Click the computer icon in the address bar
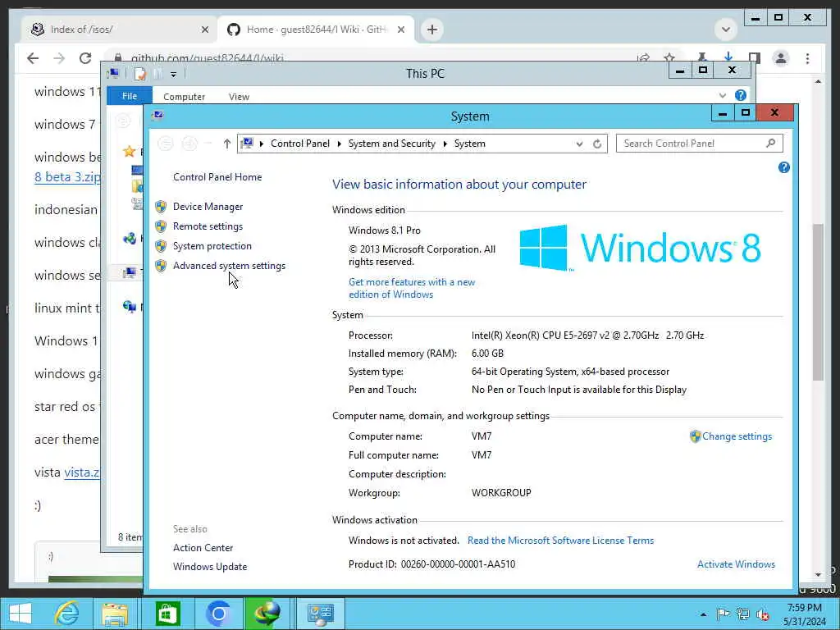This screenshot has width=840, height=630. coord(247,143)
